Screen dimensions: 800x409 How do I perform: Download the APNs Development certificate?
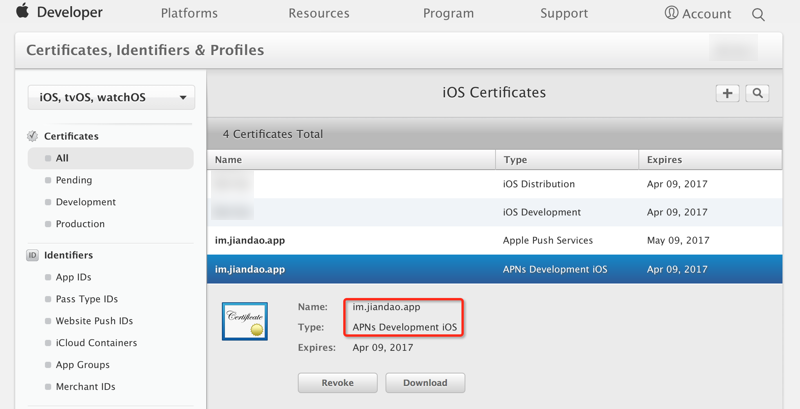click(x=426, y=383)
